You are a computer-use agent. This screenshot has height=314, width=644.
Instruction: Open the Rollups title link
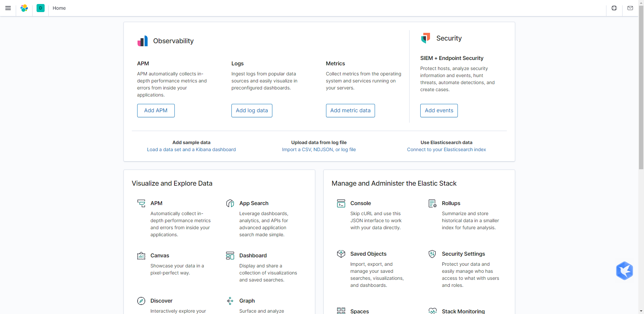pyautogui.click(x=451, y=203)
